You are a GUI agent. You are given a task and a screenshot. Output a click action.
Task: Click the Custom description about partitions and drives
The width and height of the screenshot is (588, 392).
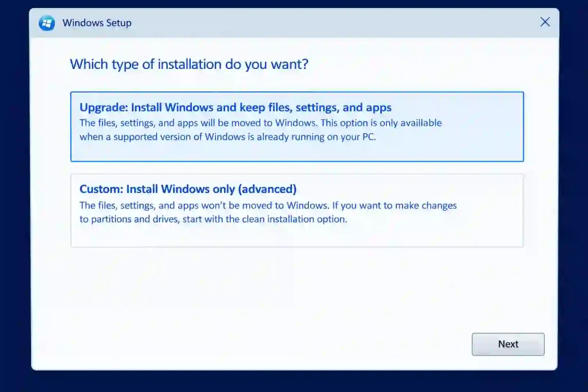pos(268,212)
